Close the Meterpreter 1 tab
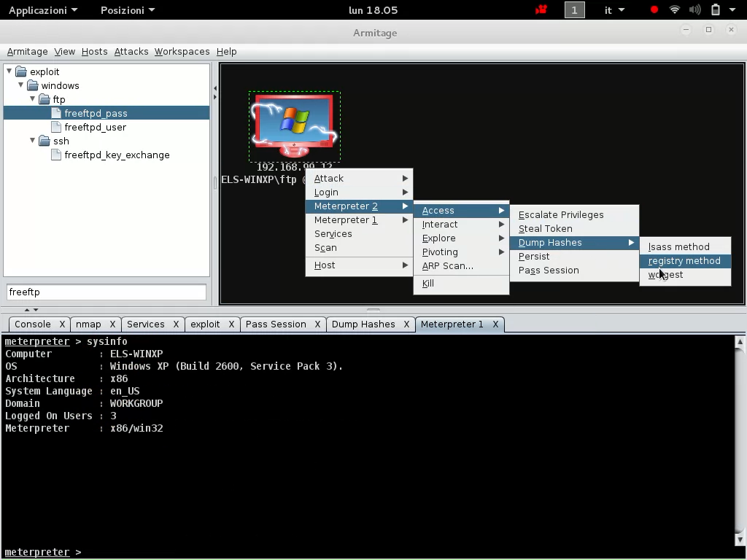The image size is (747, 560). pos(495,324)
